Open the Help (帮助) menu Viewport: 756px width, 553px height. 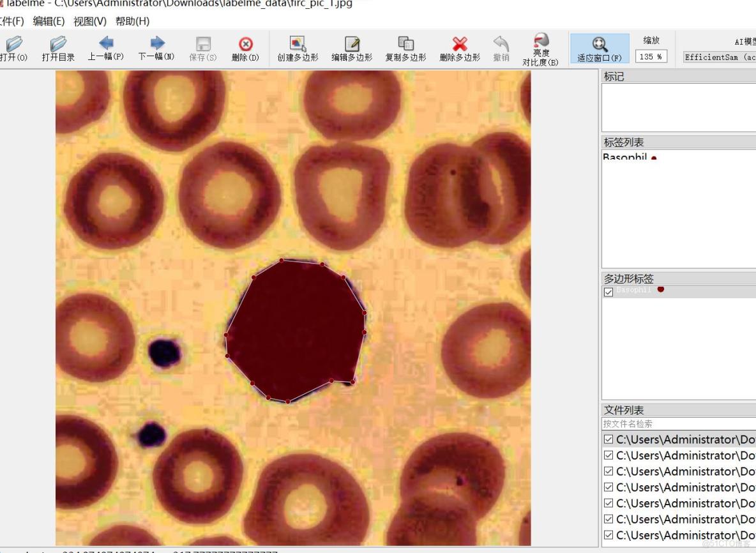click(x=132, y=21)
